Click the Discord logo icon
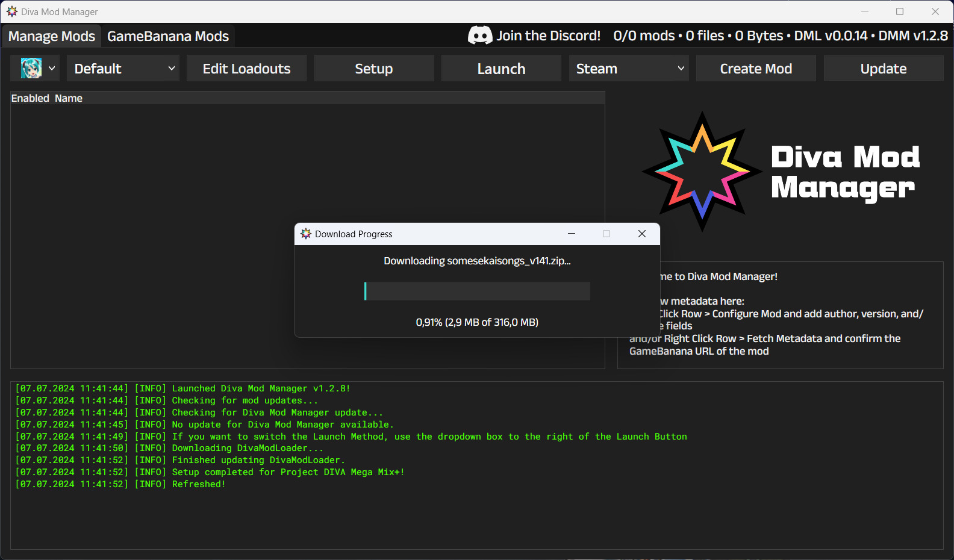This screenshot has width=954, height=560. tap(480, 36)
